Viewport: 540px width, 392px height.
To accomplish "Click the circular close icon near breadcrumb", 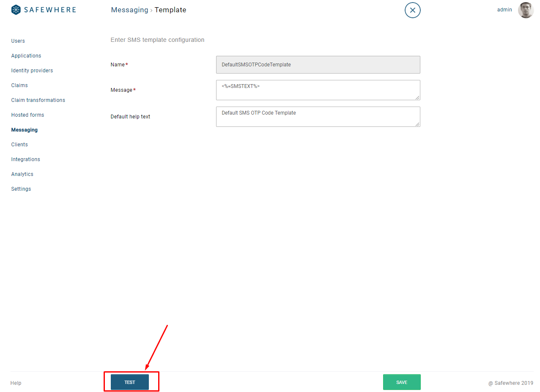I will click(x=412, y=10).
